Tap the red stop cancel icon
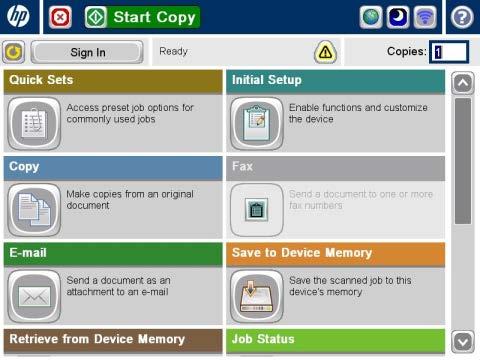This screenshot has height=360, width=480. point(60,17)
